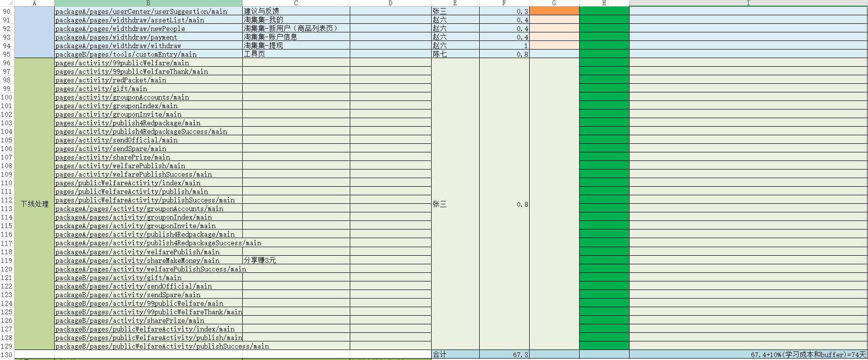Click packageA/pages/activity/shareMakeMoney/main cell
This screenshot has height=360, width=868.
[148, 260]
